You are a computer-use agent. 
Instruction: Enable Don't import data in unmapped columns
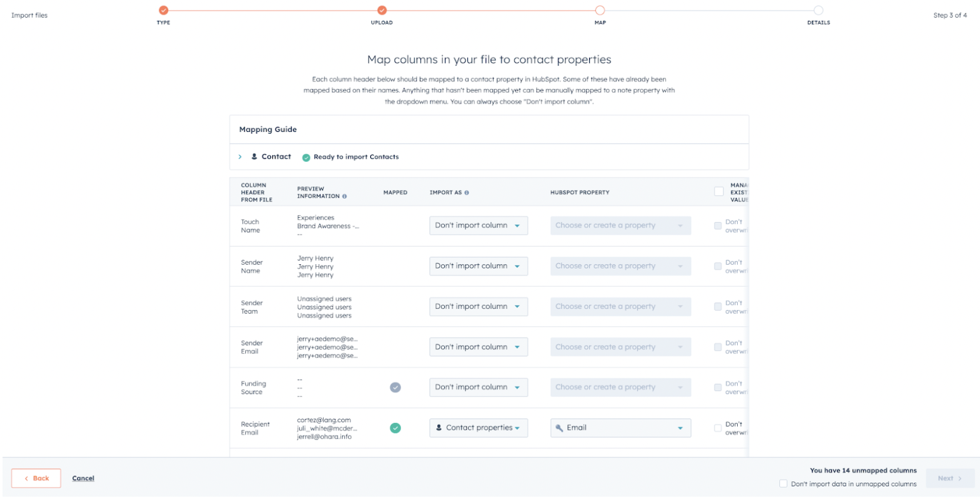782,484
